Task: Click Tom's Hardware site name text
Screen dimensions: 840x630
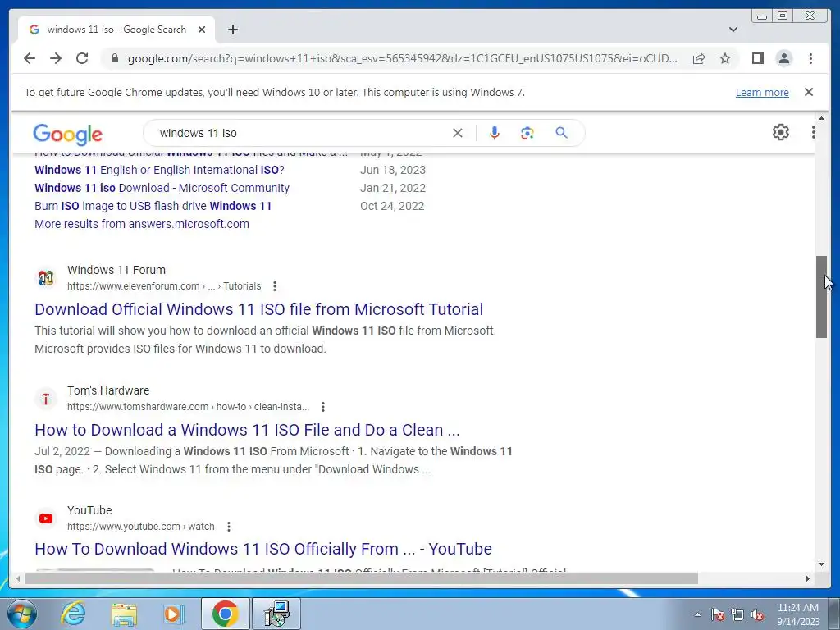Action: coord(108,390)
